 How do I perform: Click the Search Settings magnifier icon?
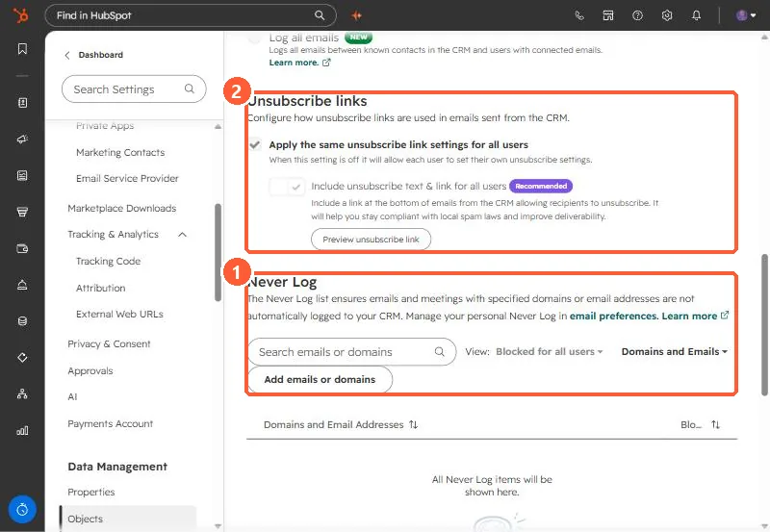(189, 89)
